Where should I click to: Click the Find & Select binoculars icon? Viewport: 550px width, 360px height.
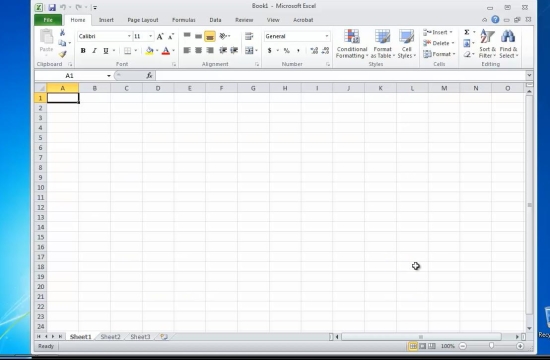point(508,37)
